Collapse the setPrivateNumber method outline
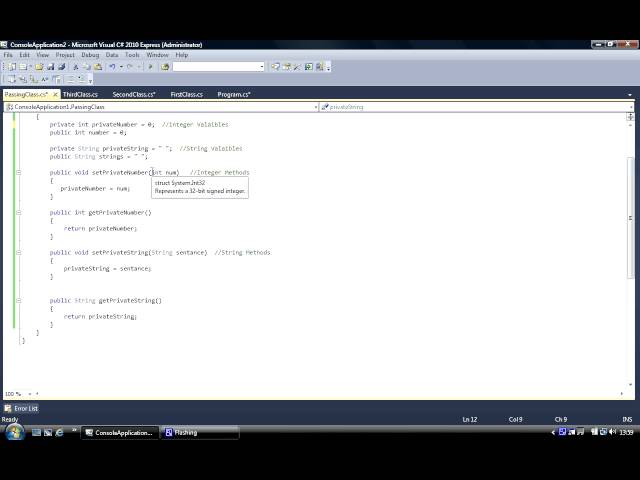This screenshot has width=640, height=480. (19, 172)
